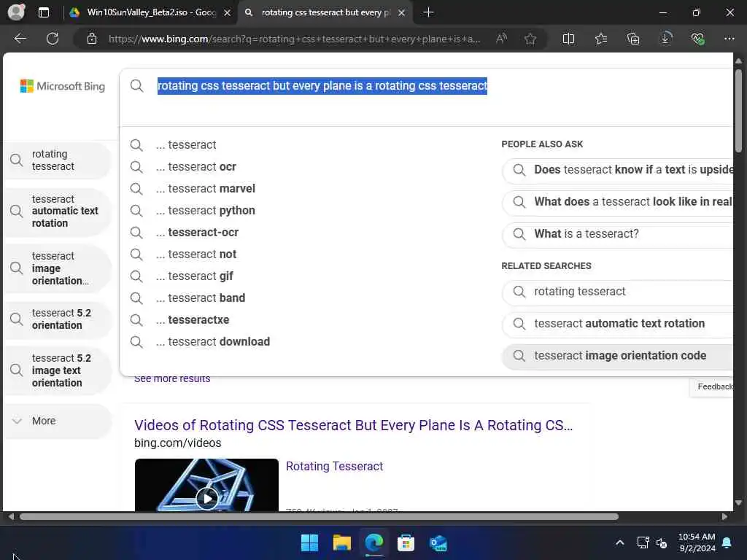747x560 pixels.
Task: Click the muted volume tray icon
Action: [661, 542]
